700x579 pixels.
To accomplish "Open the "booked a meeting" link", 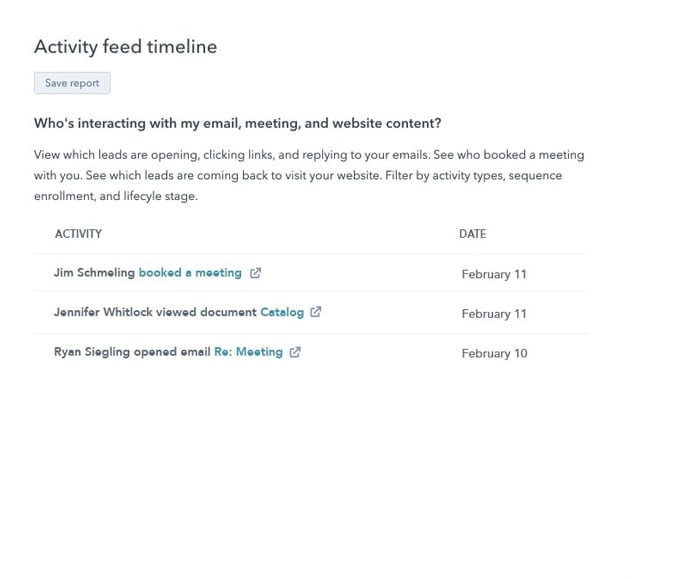I will (x=190, y=273).
